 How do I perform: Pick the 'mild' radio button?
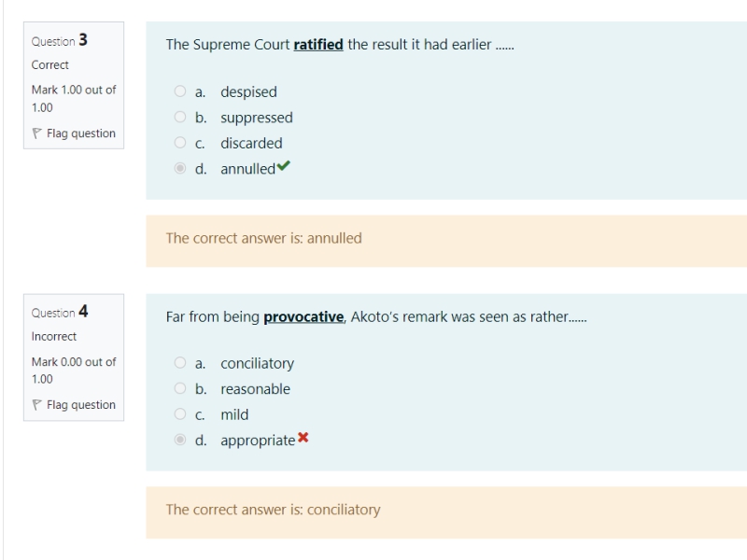pyautogui.click(x=179, y=414)
